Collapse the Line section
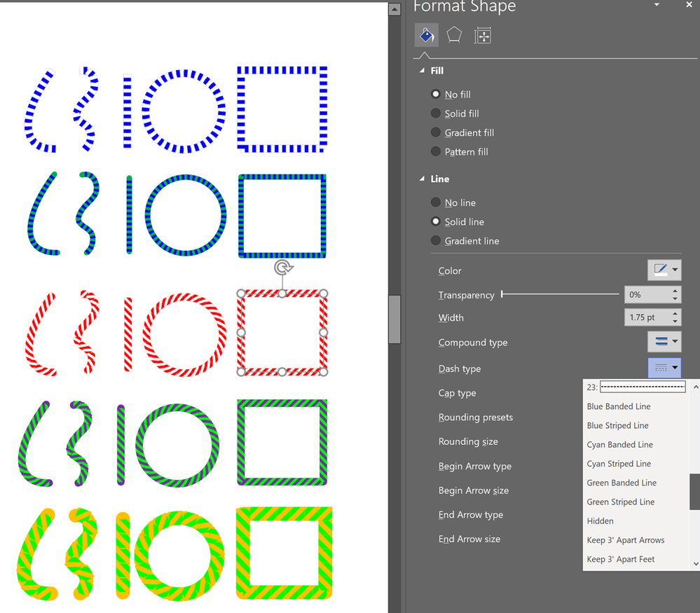The image size is (700, 613). pos(422,179)
